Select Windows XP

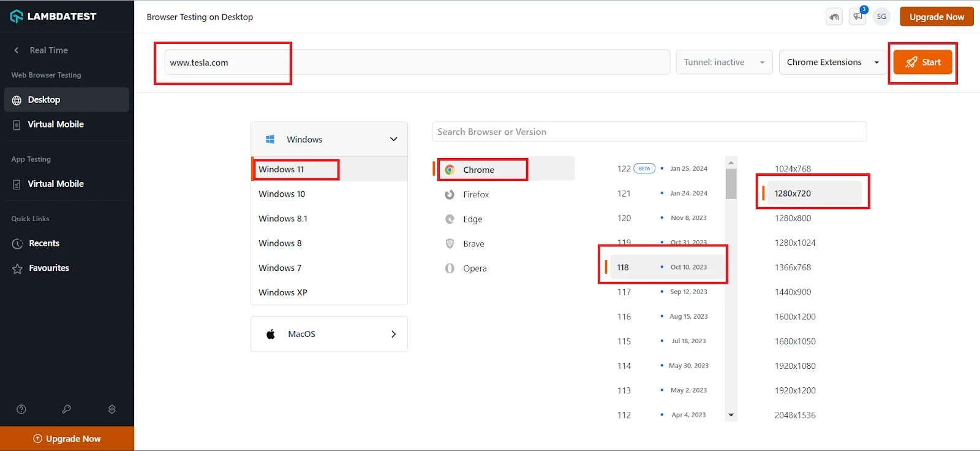click(x=329, y=292)
